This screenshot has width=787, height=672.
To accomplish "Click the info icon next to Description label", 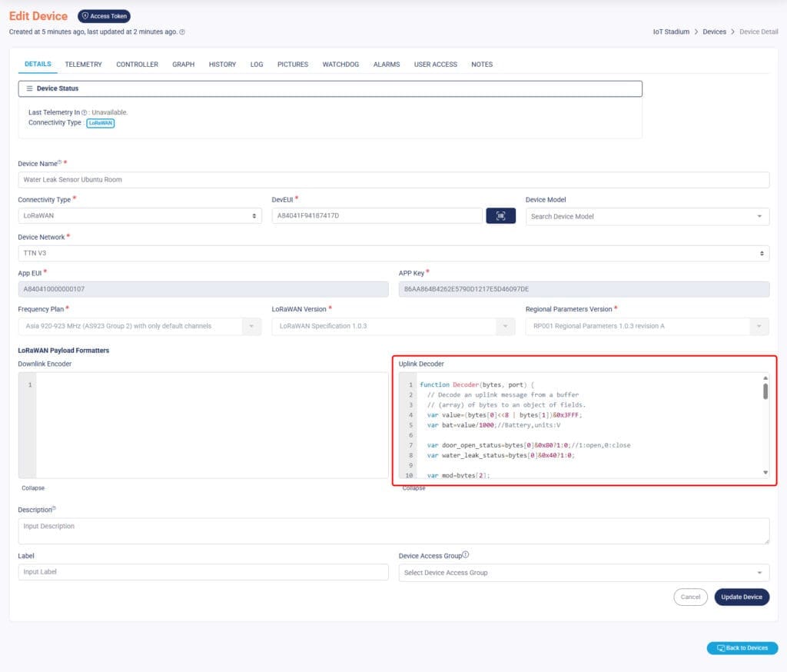I will pos(54,509).
